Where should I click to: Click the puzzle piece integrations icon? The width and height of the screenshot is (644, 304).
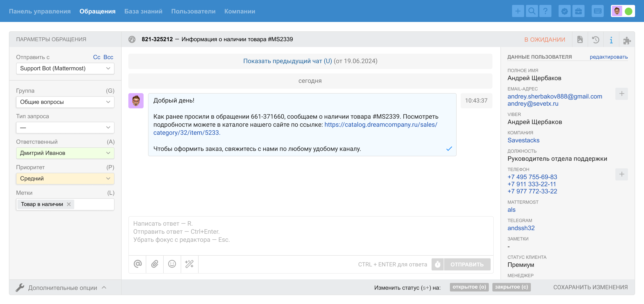click(x=627, y=40)
